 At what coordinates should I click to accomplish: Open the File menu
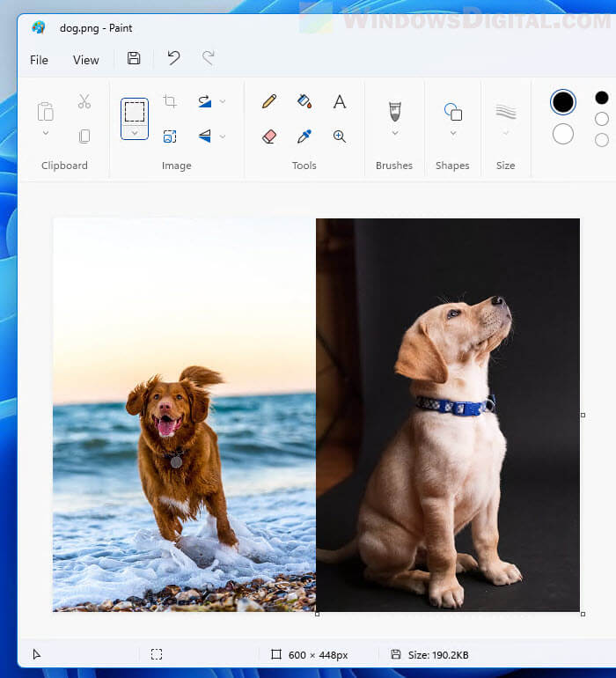pyautogui.click(x=39, y=60)
